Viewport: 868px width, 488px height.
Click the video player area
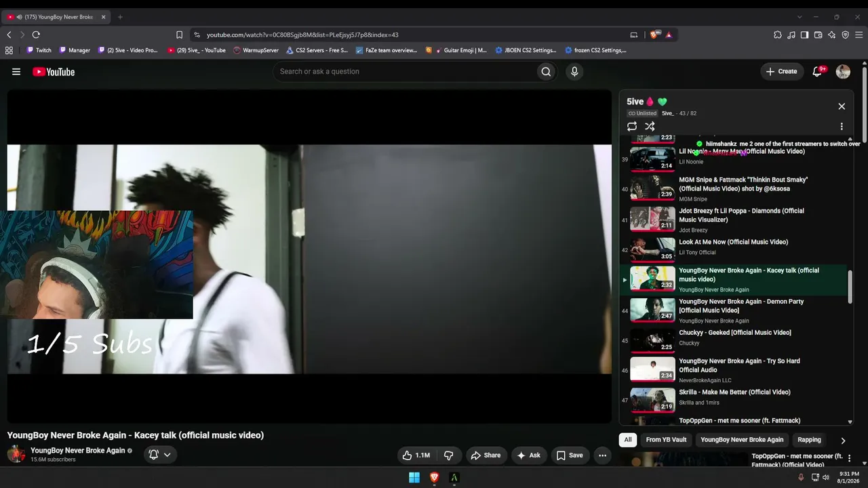coord(309,258)
